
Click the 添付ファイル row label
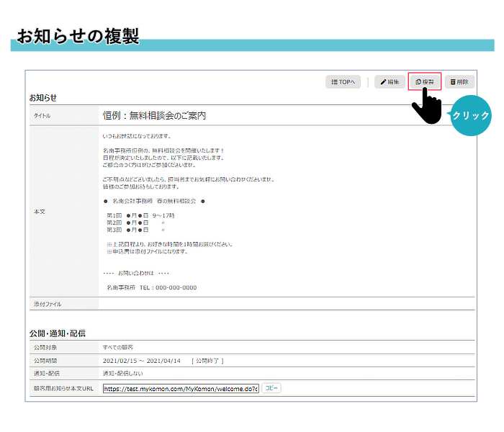[x=48, y=304]
